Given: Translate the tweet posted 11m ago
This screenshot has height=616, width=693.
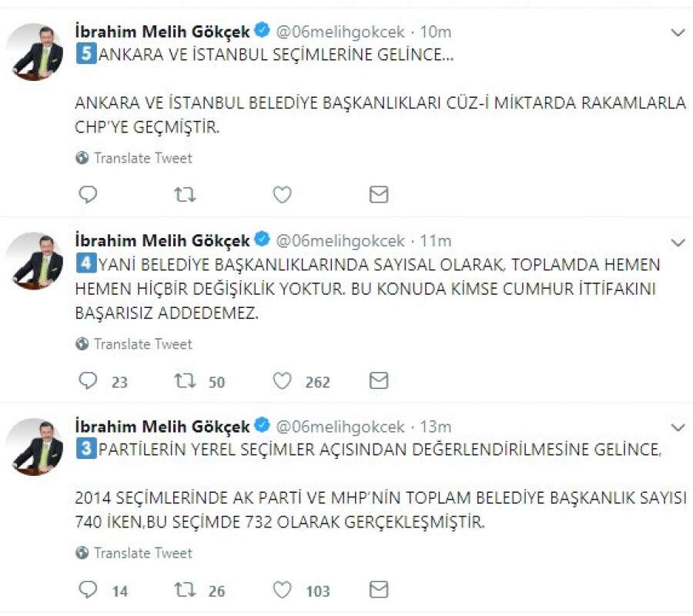Looking at the screenshot, I should coord(142,344).
